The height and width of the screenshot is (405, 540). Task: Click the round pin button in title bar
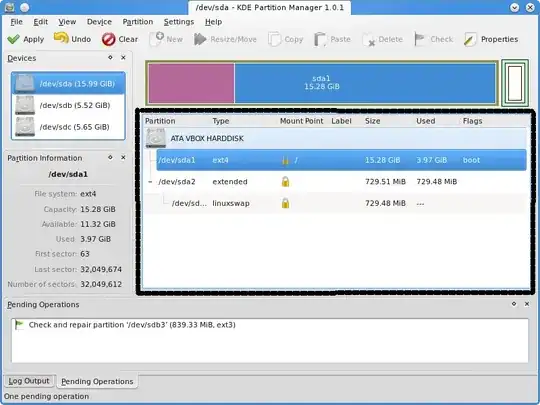[x=24, y=7]
